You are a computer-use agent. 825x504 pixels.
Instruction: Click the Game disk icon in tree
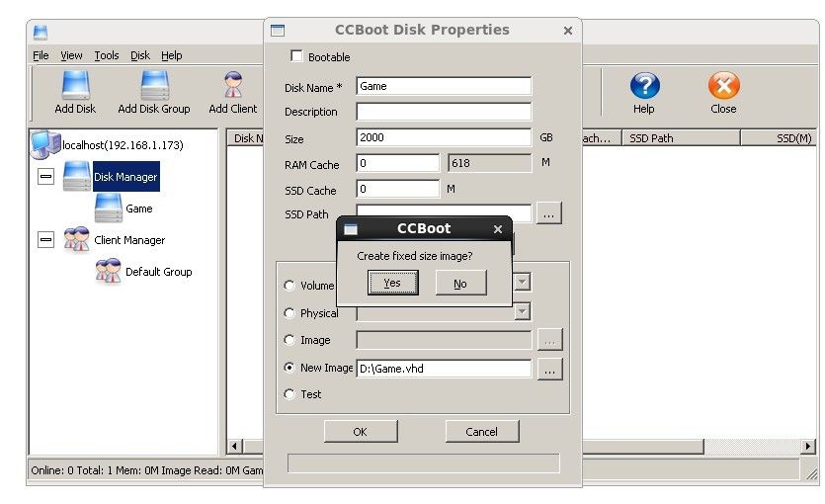tap(109, 208)
